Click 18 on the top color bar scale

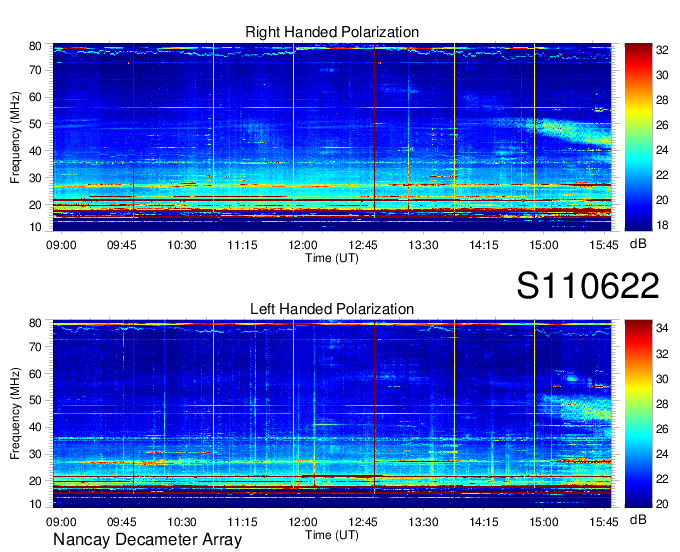click(662, 225)
